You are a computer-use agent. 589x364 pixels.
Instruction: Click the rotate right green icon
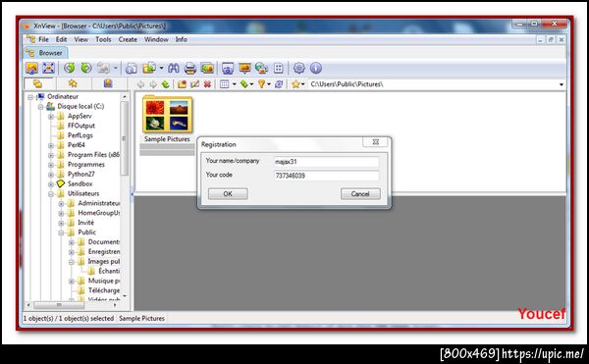(x=86, y=68)
